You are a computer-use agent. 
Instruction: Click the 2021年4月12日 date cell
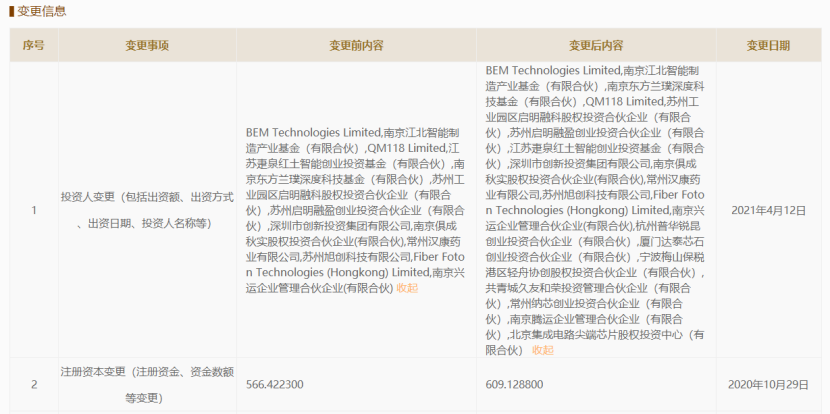pyautogui.click(x=768, y=210)
